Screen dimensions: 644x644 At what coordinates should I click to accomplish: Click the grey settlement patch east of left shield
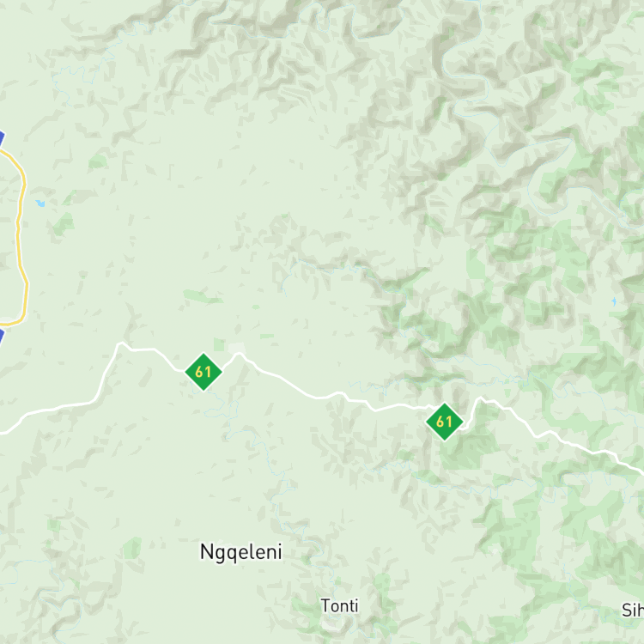click(237, 349)
